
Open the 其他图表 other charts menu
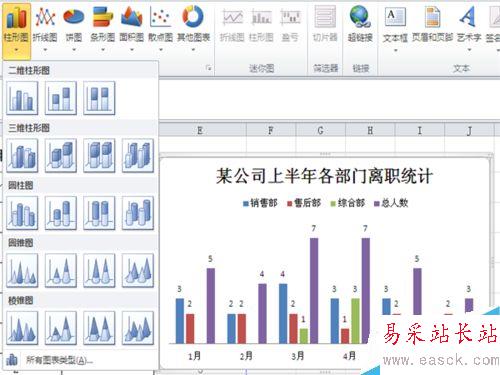pos(193,29)
